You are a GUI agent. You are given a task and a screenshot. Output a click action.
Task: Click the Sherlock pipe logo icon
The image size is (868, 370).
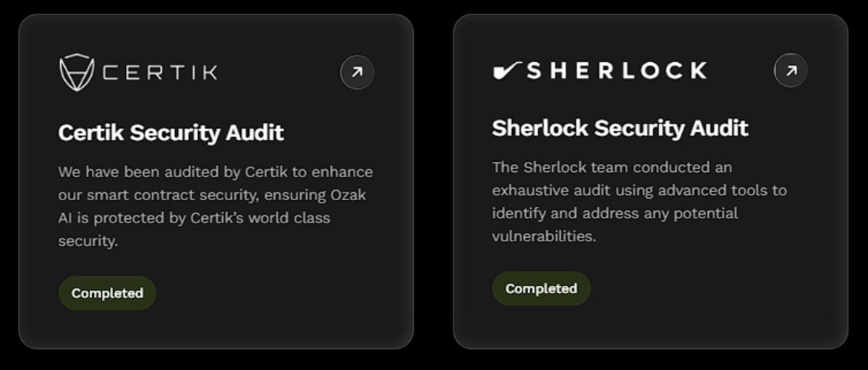click(x=506, y=70)
